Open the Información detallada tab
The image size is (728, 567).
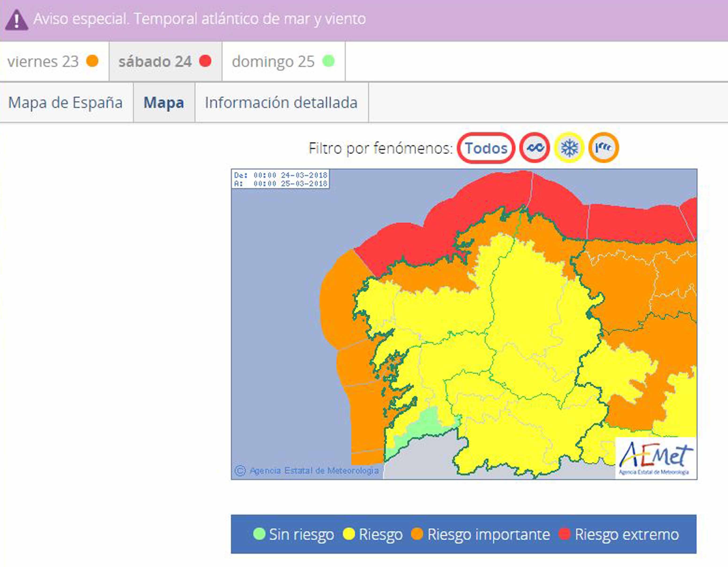click(x=281, y=103)
